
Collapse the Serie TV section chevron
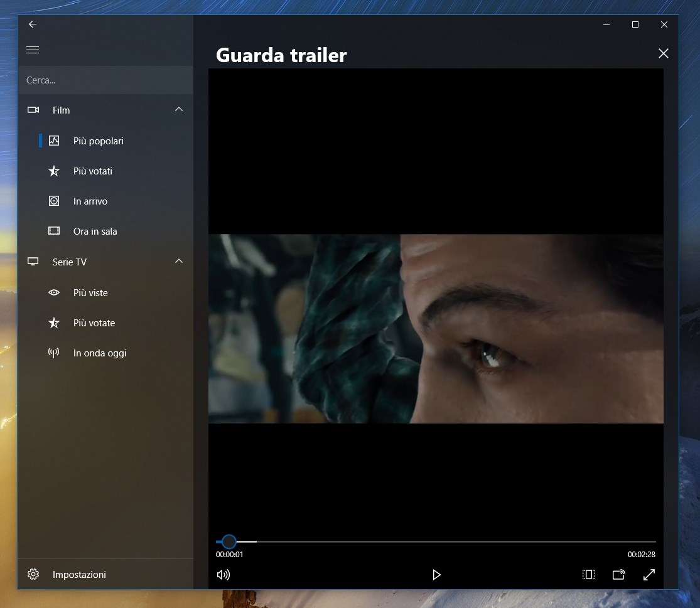[x=179, y=261]
